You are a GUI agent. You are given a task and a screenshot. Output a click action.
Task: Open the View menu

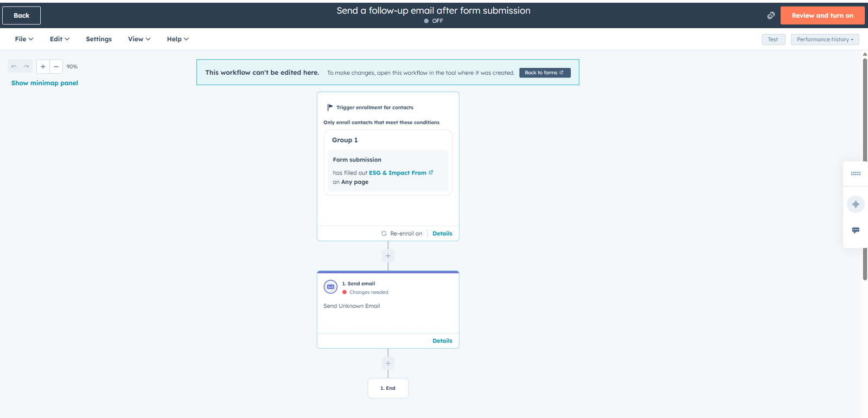(139, 39)
